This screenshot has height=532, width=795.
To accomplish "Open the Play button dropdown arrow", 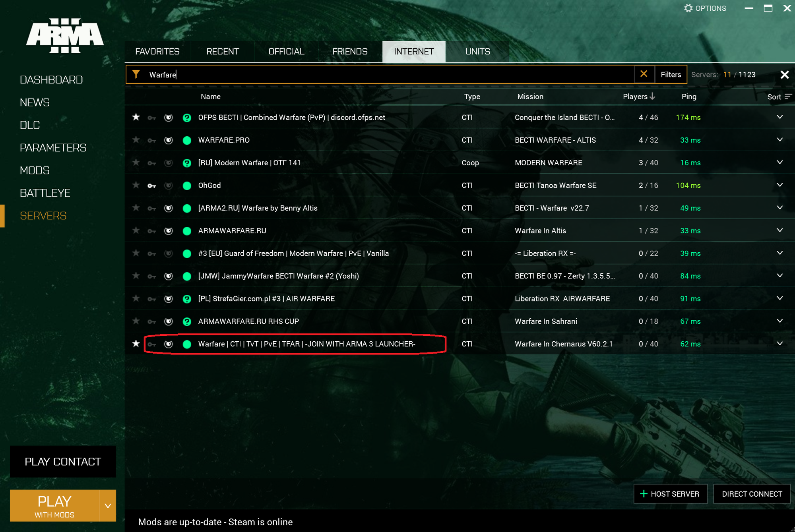I will pyautogui.click(x=108, y=505).
